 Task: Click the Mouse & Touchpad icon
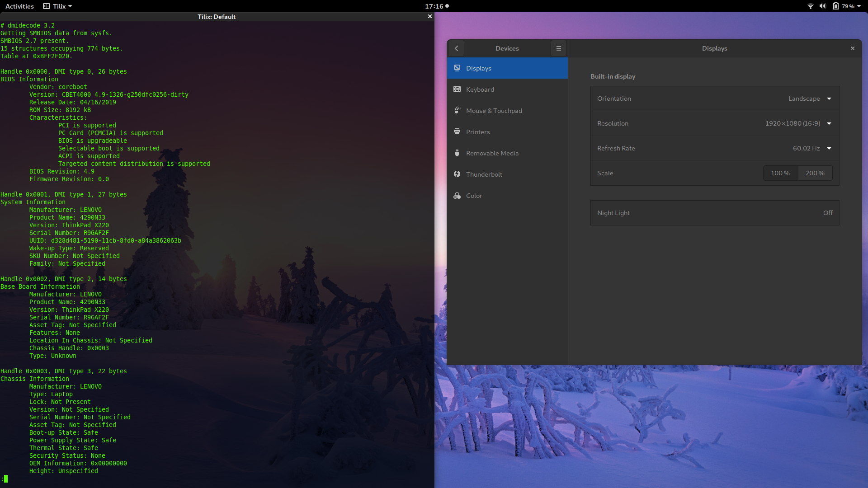tap(457, 111)
